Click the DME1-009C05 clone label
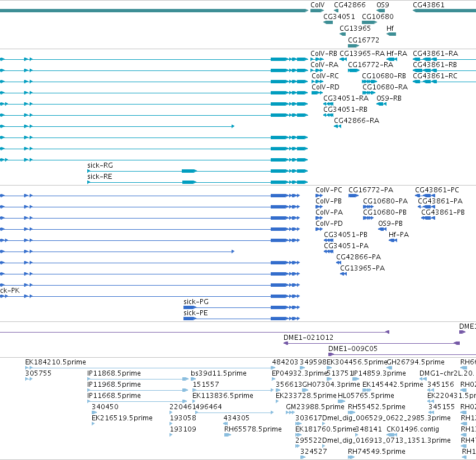 pos(353,349)
